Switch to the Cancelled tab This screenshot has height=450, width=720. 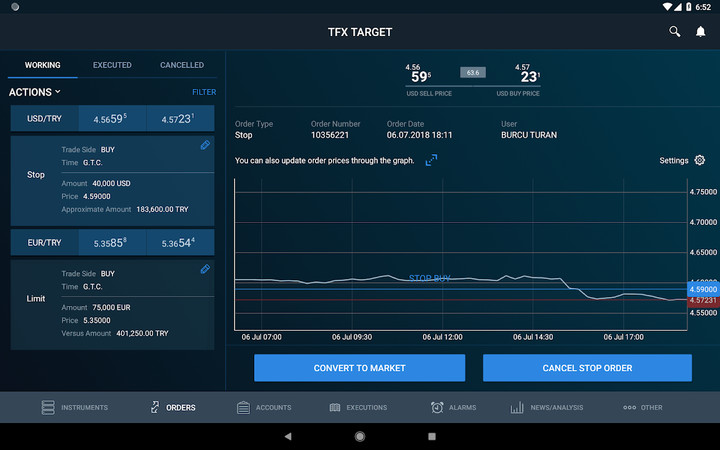(x=182, y=65)
